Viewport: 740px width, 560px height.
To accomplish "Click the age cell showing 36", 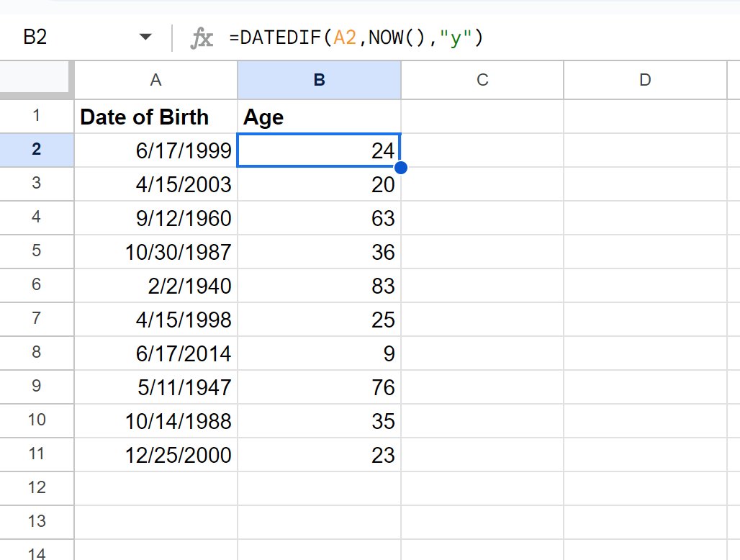I will tap(319, 252).
